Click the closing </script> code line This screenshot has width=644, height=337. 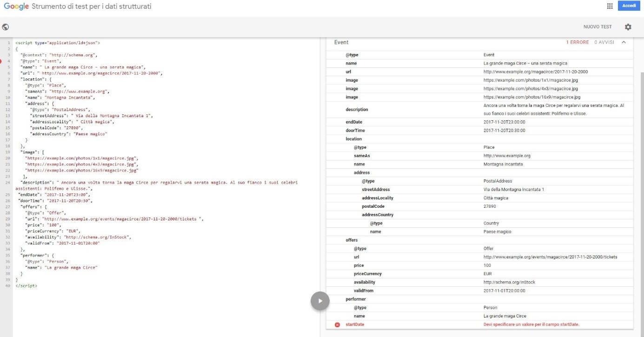click(x=26, y=286)
